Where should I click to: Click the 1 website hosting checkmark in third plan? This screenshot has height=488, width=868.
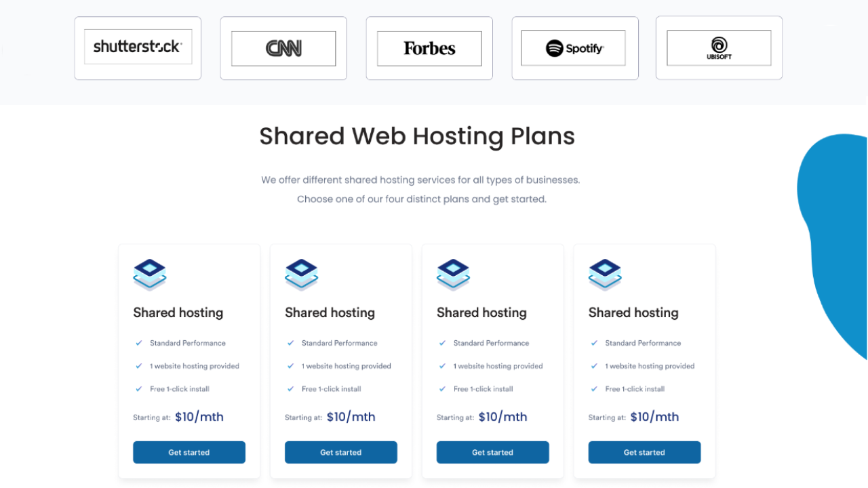point(443,366)
